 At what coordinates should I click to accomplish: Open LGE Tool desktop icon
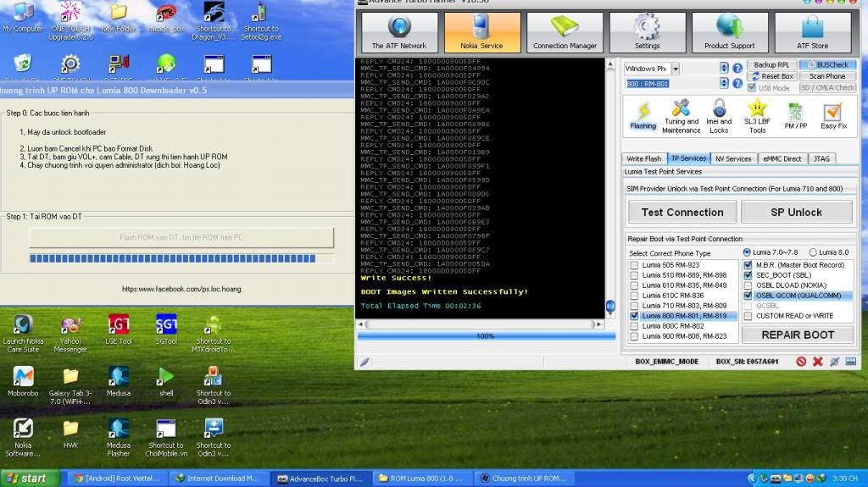tap(119, 329)
